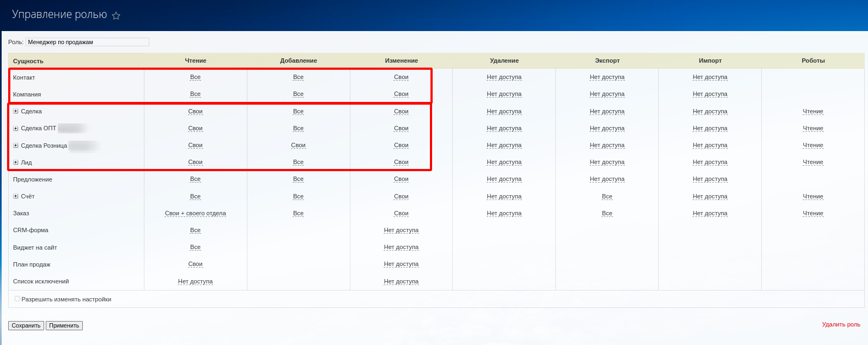Change the Экспорт permission for Компания
The image size is (868, 345).
(607, 94)
